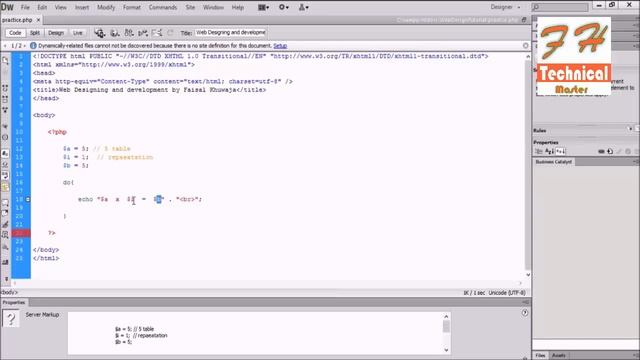This screenshot has height=360, width=640.
Task: Switch to Design view
Action: click(56, 33)
